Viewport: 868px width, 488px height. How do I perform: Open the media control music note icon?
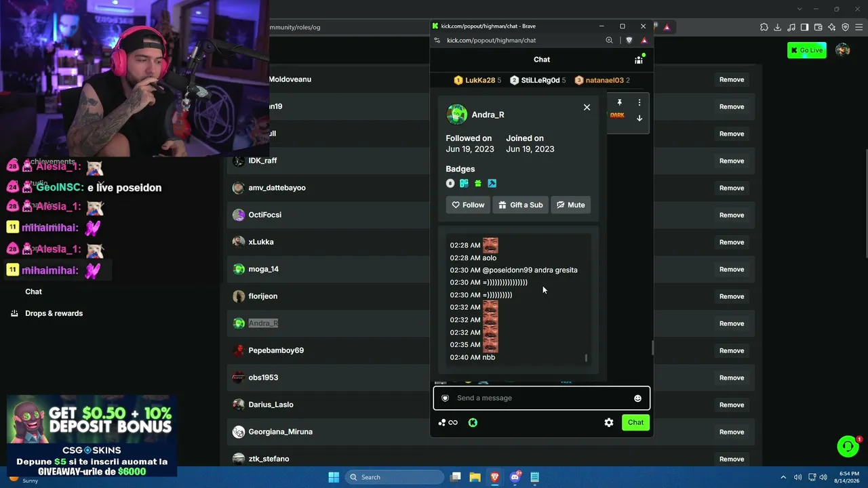point(791,27)
